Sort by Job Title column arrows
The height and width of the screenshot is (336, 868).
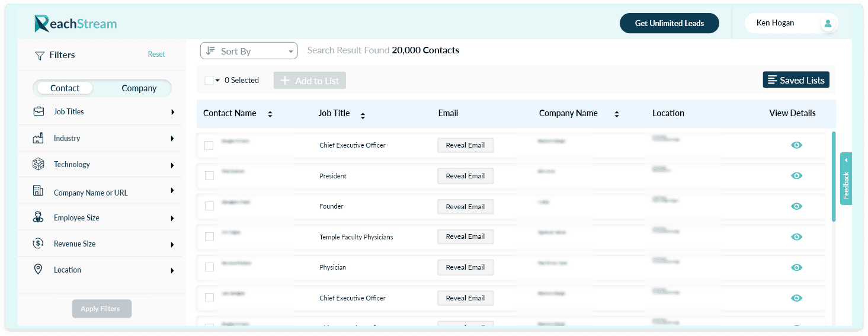pyautogui.click(x=363, y=116)
